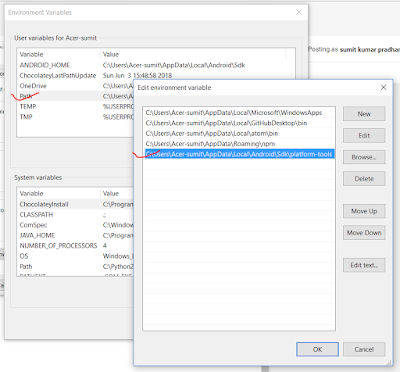
Task: Cancel the Edit environment variable dialog
Action: (364, 349)
